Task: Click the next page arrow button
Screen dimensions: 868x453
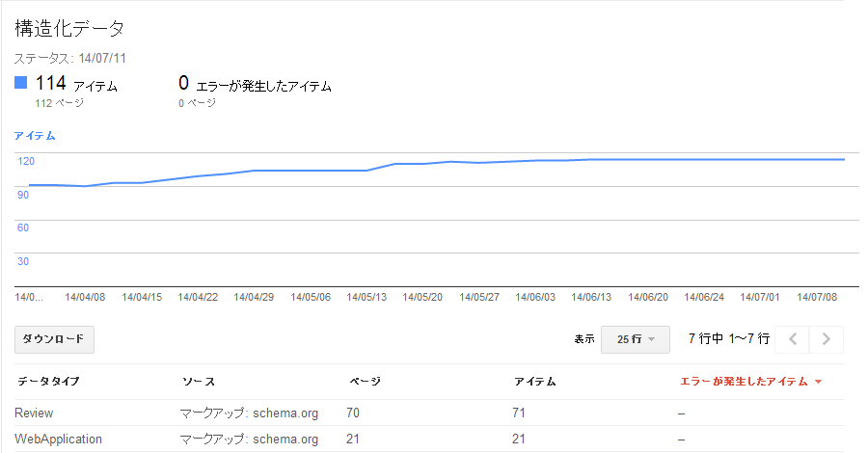Action: point(827,339)
